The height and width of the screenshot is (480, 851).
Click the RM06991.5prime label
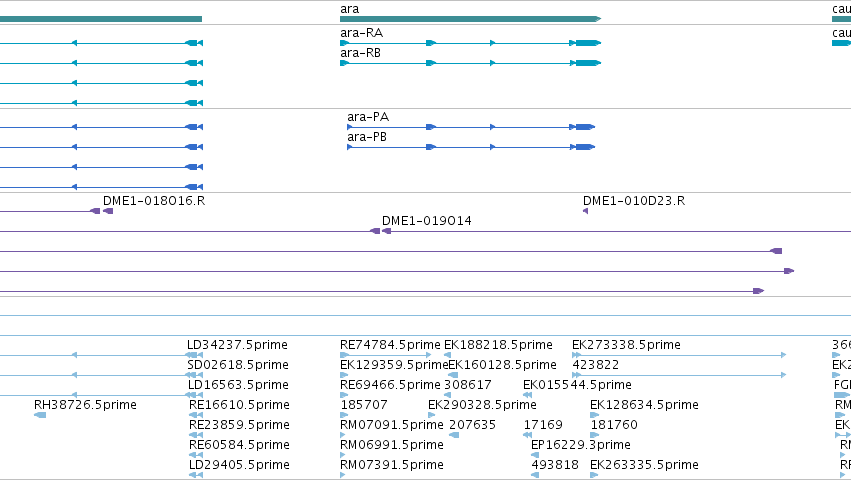pos(392,445)
